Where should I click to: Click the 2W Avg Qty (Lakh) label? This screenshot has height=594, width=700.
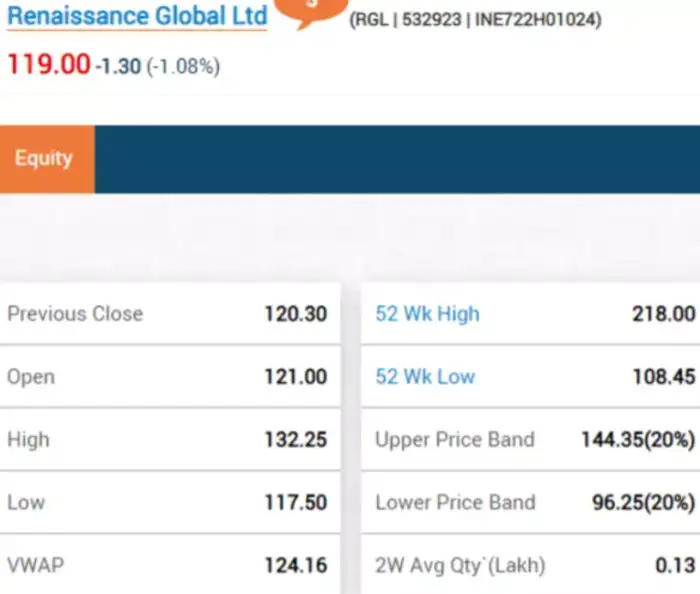pos(460,566)
